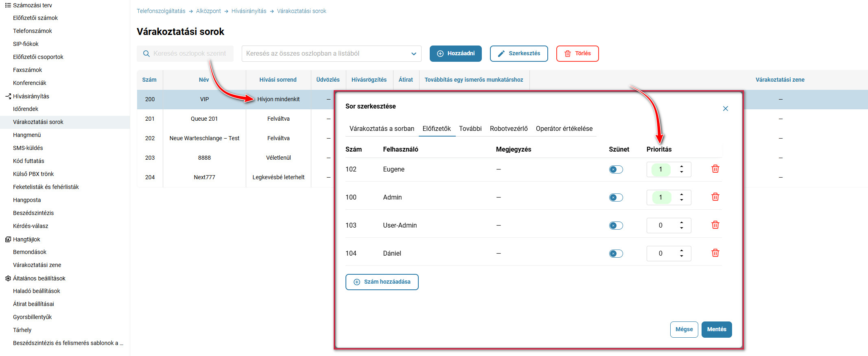The width and height of the screenshot is (868, 356).
Task: Open Gyorsbillentyűk in sidebar
Action: point(33,317)
